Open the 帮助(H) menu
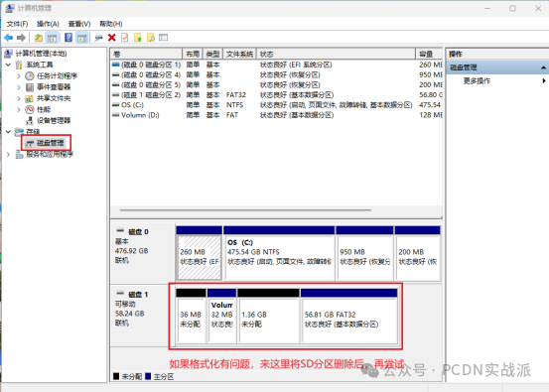Screen dimensions: 549x392 [x=111, y=24]
